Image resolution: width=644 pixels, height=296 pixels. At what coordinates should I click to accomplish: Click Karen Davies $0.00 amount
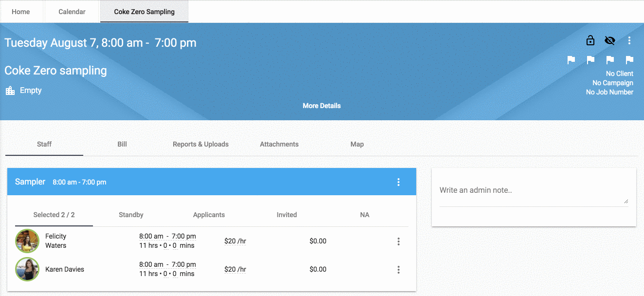click(318, 269)
